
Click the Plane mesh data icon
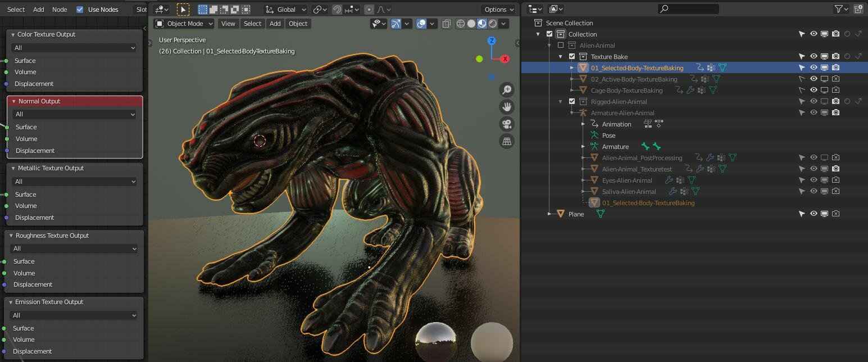pyautogui.click(x=601, y=214)
